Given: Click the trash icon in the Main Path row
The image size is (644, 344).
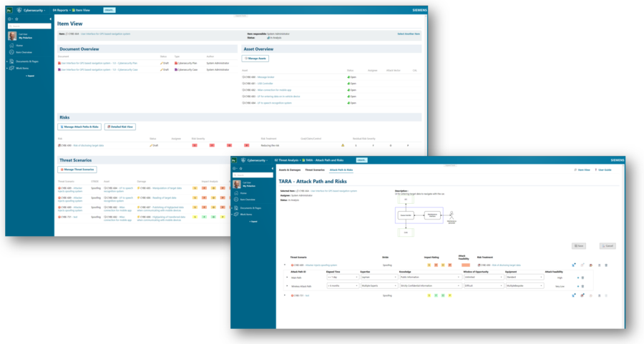Looking at the screenshot, I should [582, 277].
